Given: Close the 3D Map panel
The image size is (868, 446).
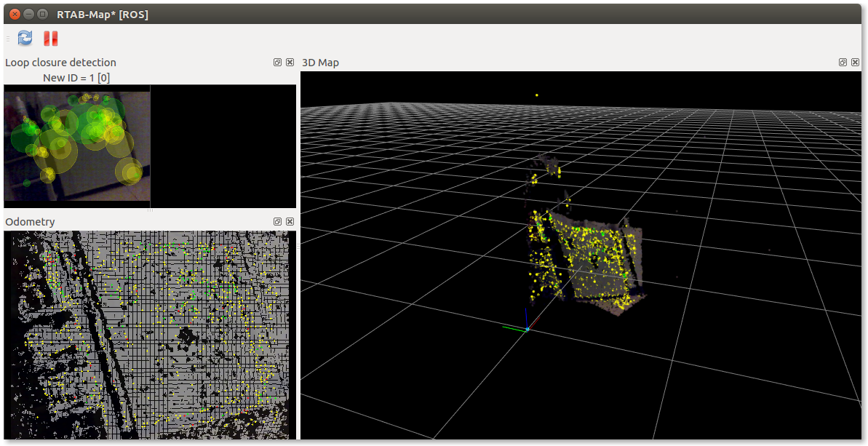Looking at the screenshot, I should coord(855,63).
